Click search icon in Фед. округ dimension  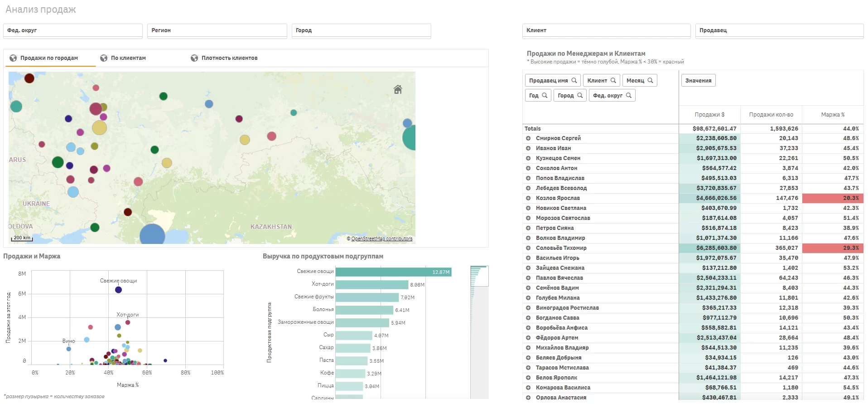pyautogui.click(x=629, y=95)
